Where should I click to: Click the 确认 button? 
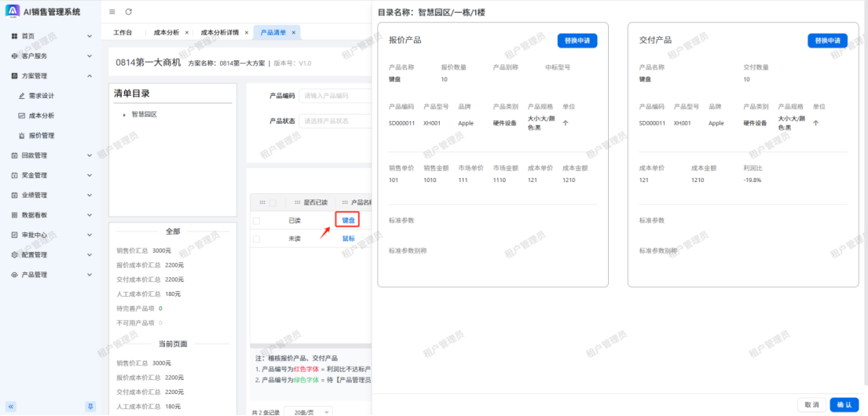click(x=844, y=404)
